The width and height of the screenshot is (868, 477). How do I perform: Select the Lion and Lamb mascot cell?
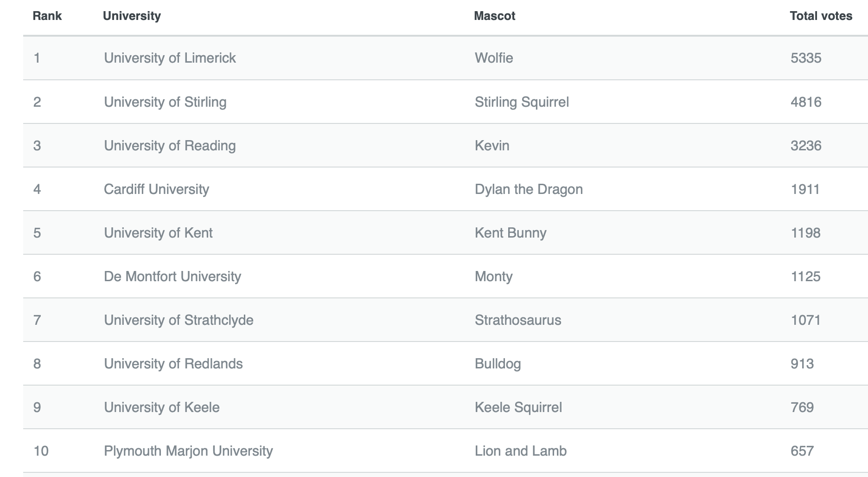521,451
